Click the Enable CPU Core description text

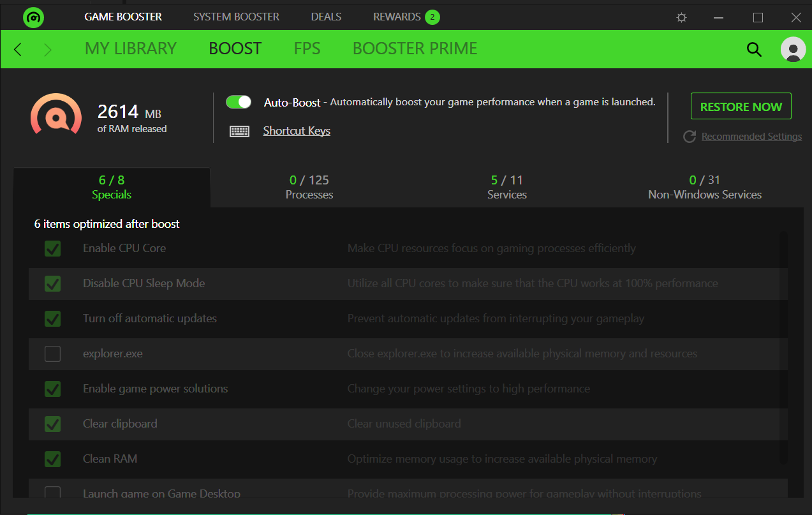492,248
